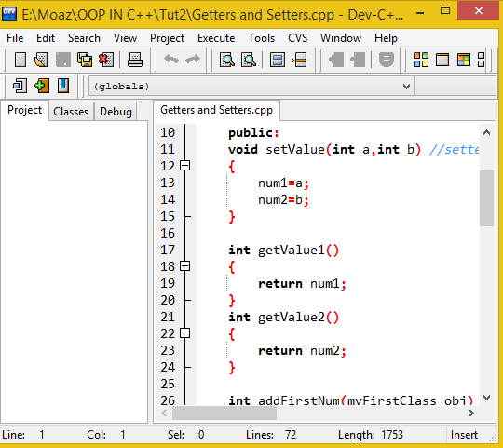Collapse code fold at line 12

click(x=184, y=166)
